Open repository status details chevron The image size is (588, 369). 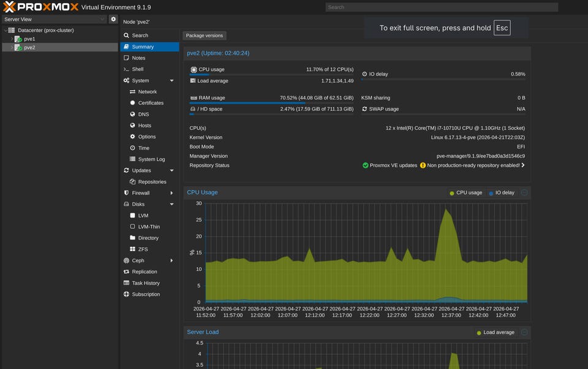pyautogui.click(x=522, y=165)
